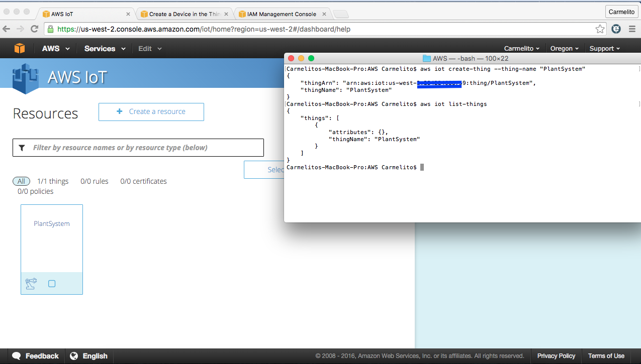Filter by 1/1 things
Screen dimensions: 641x364
point(53,181)
